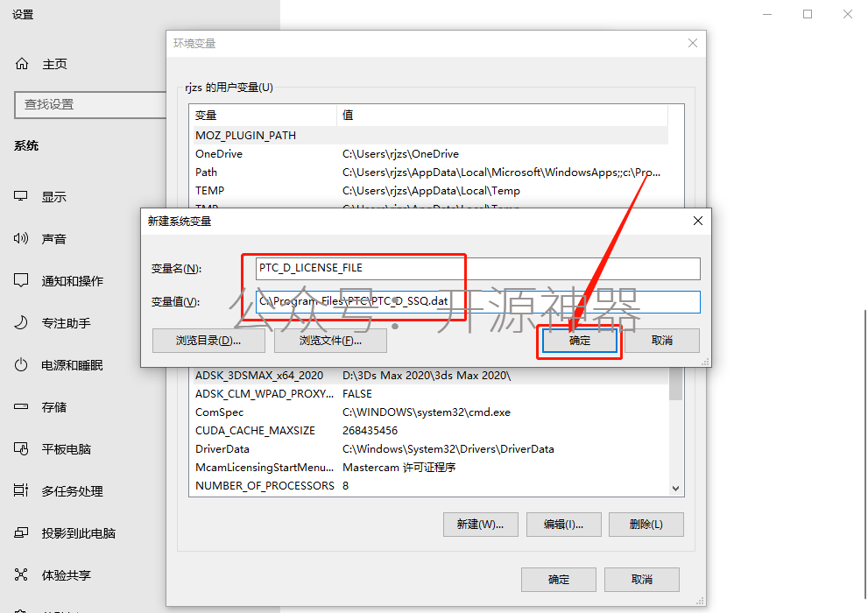Open 电源和睡眠 power icon

point(21,364)
